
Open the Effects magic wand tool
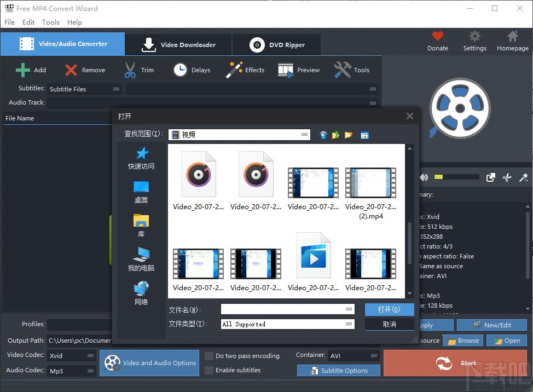234,70
